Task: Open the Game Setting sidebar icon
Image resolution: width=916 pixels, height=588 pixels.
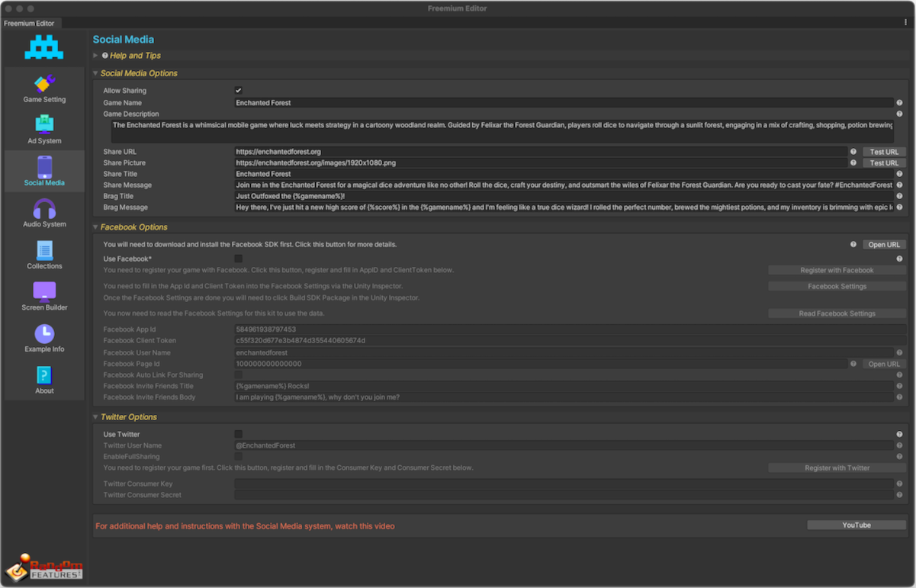Action: [44, 84]
